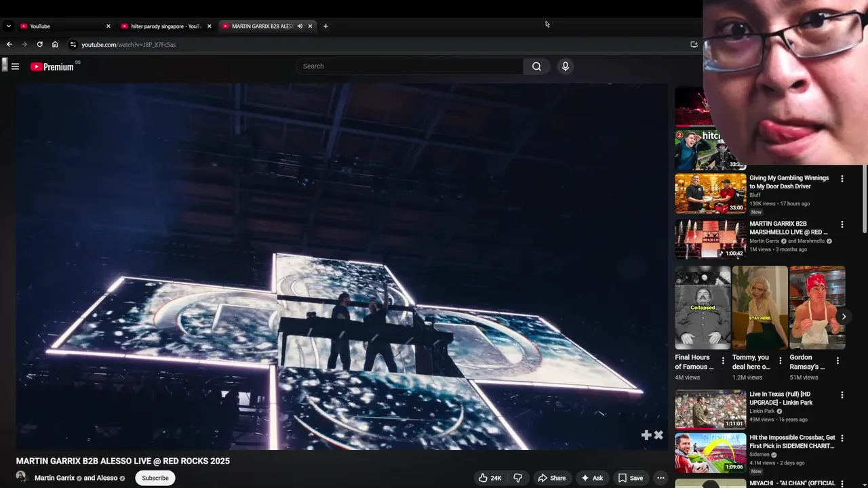Open menu for MARTIN GARRIX B2B MARSHMELLO video
This screenshot has height=488, width=868.
[x=842, y=224]
